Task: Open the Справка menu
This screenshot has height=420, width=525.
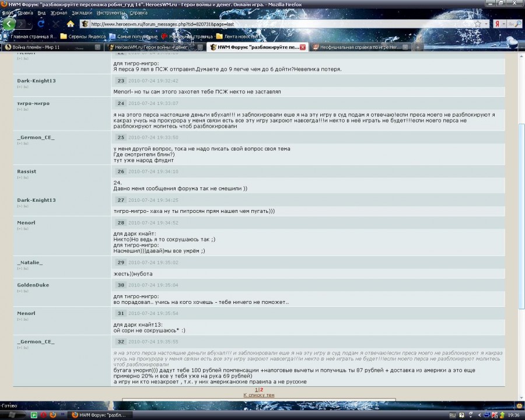Action: (x=138, y=13)
